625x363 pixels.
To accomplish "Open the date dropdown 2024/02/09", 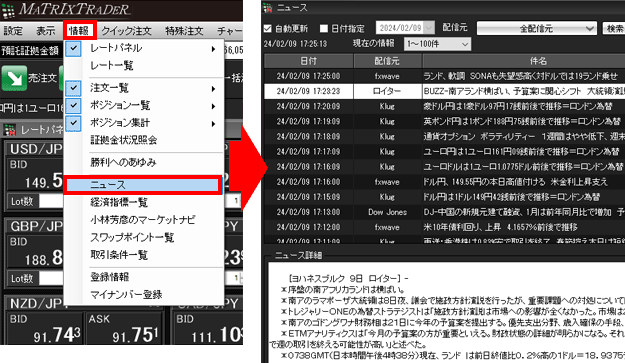I will pyautogui.click(x=429, y=28).
